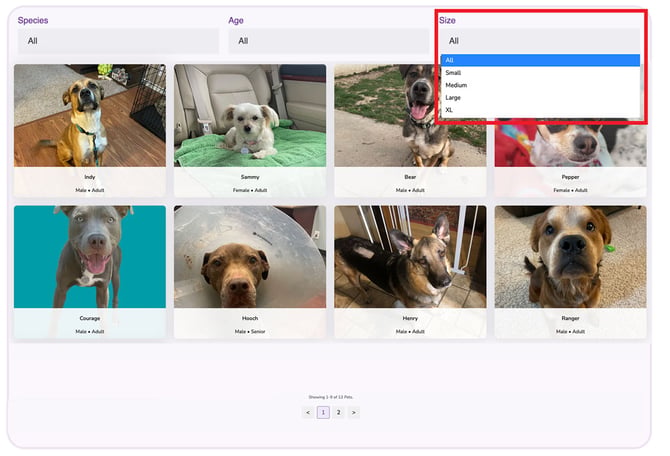670x456 pixels.
Task: Go to next page with > button
Action: [x=354, y=412]
